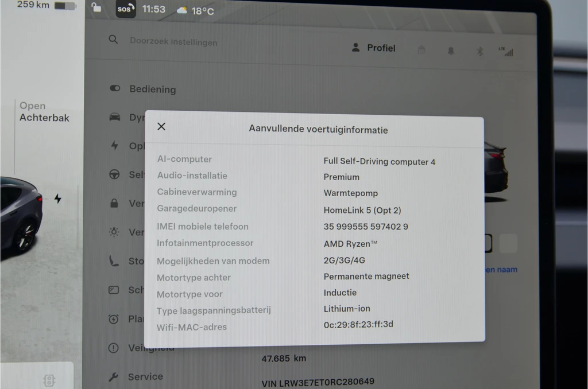Tap the battery level indicator
Image resolution: width=588 pixels, height=389 pixels.
(x=65, y=6)
